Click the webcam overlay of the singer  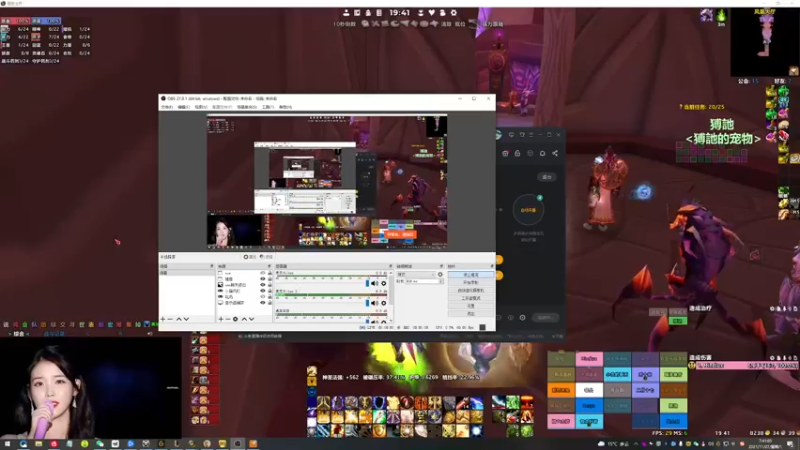point(90,388)
